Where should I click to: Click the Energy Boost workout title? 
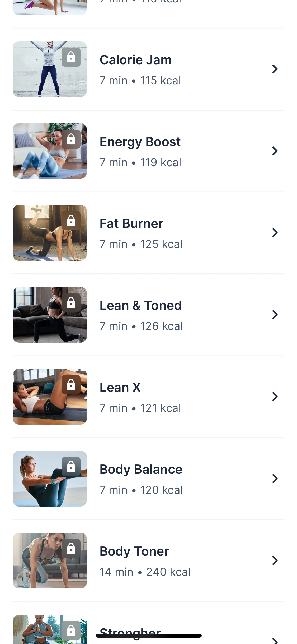(140, 142)
